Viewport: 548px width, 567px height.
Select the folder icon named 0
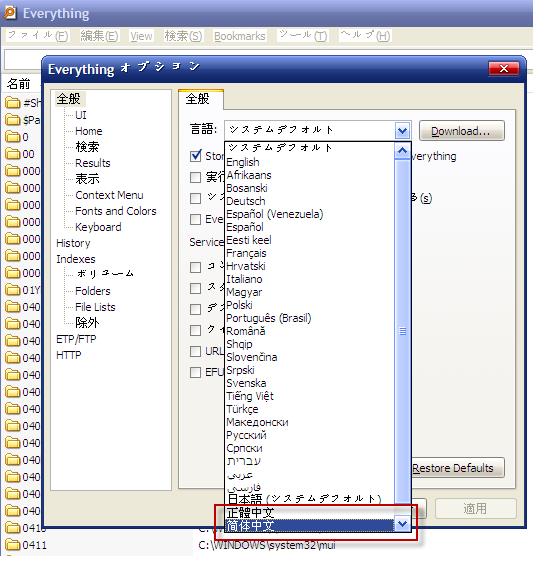pos(13,137)
